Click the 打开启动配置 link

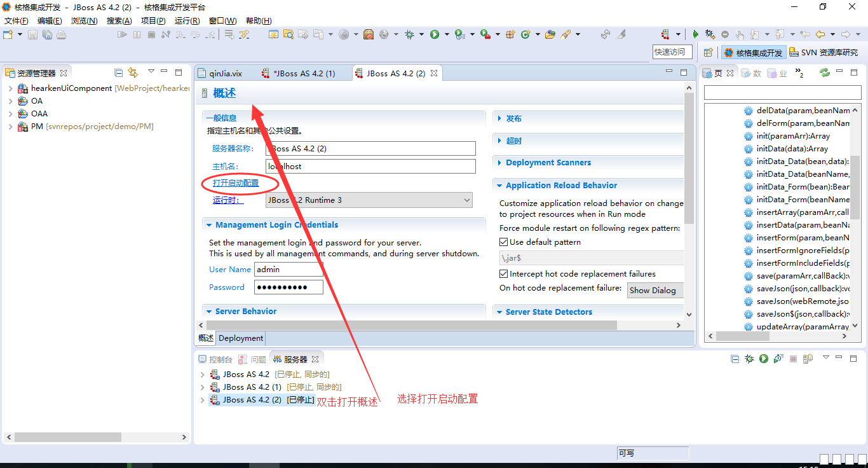236,183
